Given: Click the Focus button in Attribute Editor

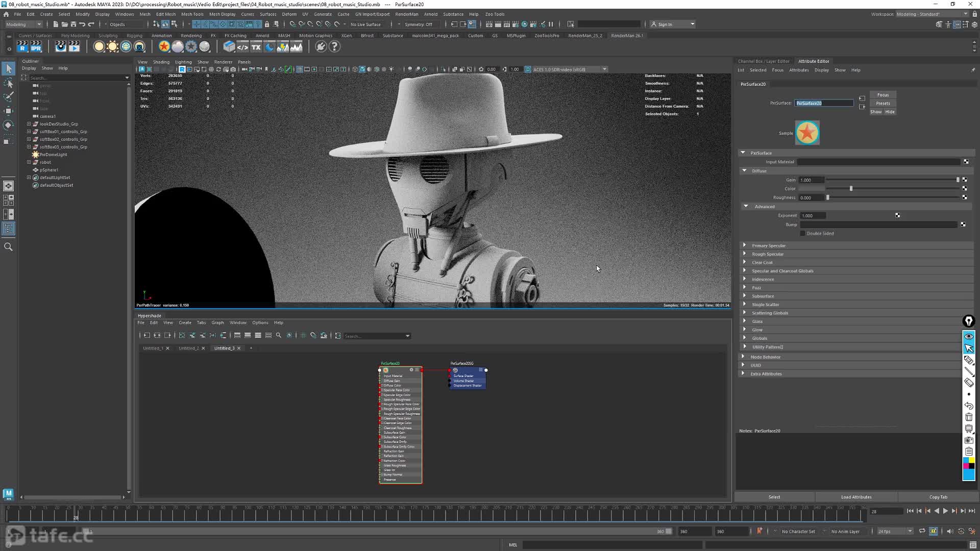Looking at the screenshot, I should point(883,95).
